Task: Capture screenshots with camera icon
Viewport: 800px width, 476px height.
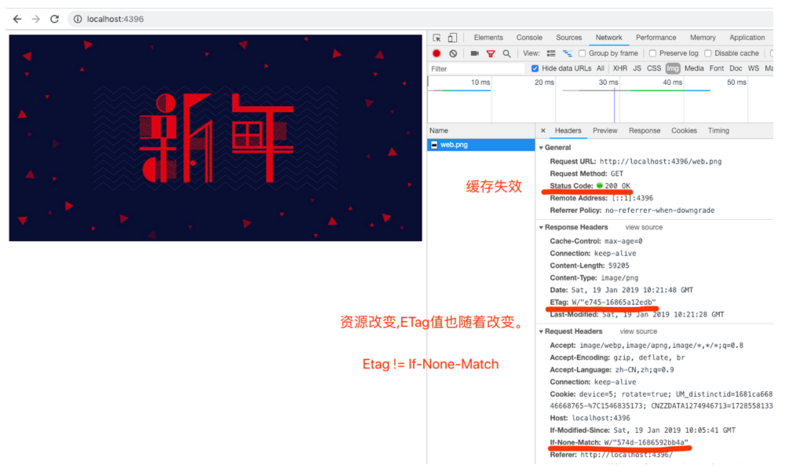Action: tap(474, 53)
